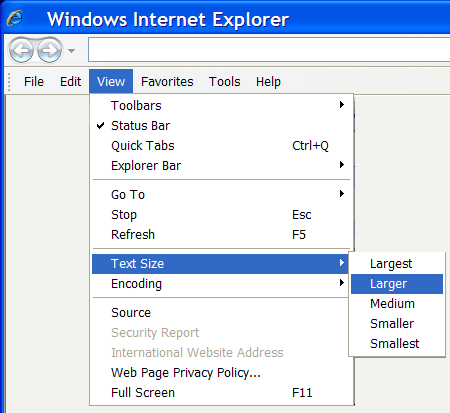
Task: Open the Tools menu
Action: tap(224, 82)
